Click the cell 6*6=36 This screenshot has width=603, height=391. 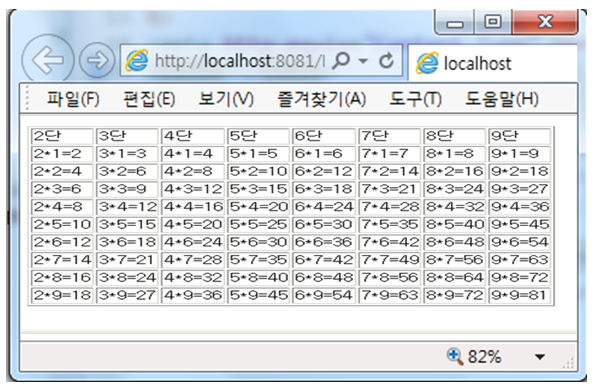pyautogui.click(x=324, y=242)
